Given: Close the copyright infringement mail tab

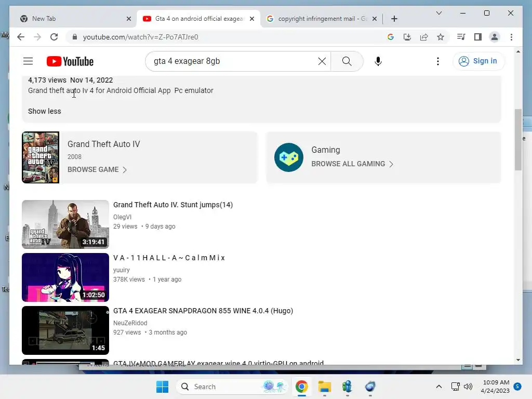Looking at the screenshot, I should point(374,19).
